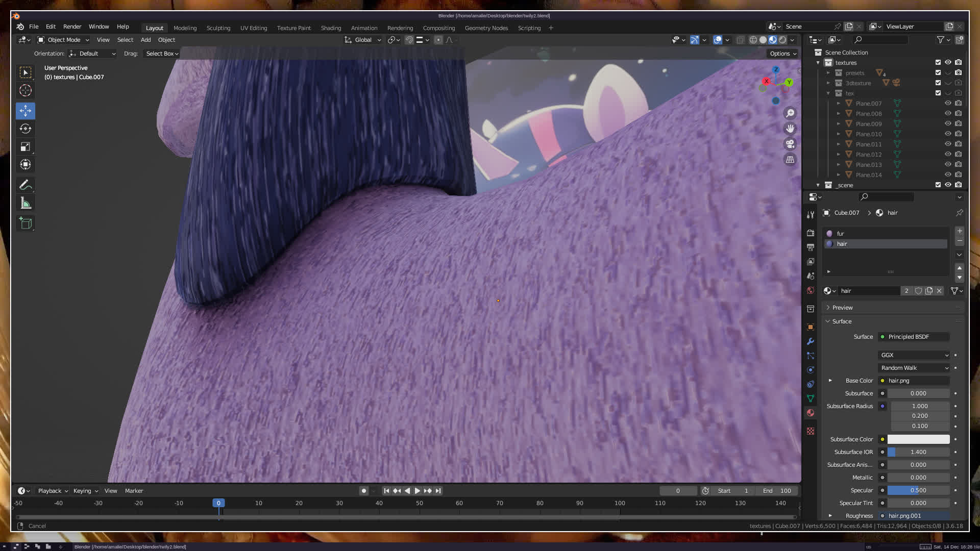
Task: Click the Subsurface Color swatch
Action: pos(918,439)
